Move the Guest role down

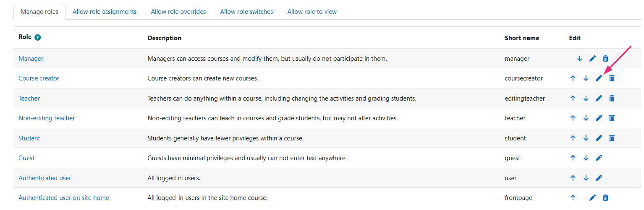coord(586,158)
